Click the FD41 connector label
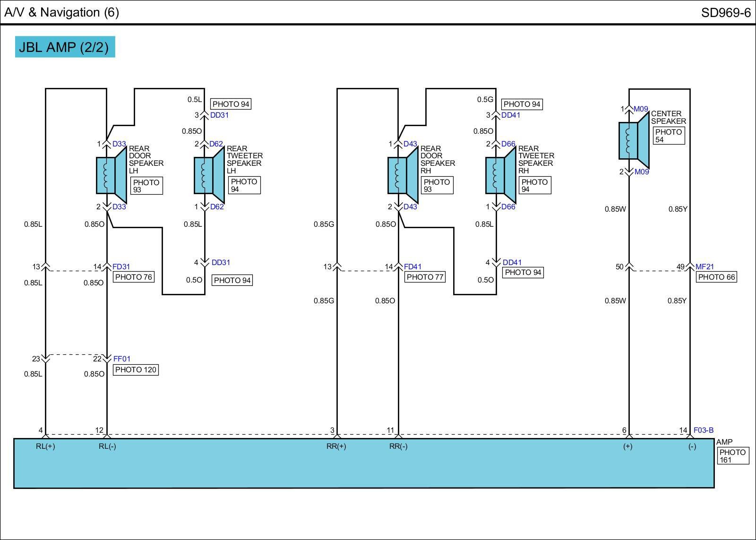This screenshot has height=540, width=756. pos(412,267)
